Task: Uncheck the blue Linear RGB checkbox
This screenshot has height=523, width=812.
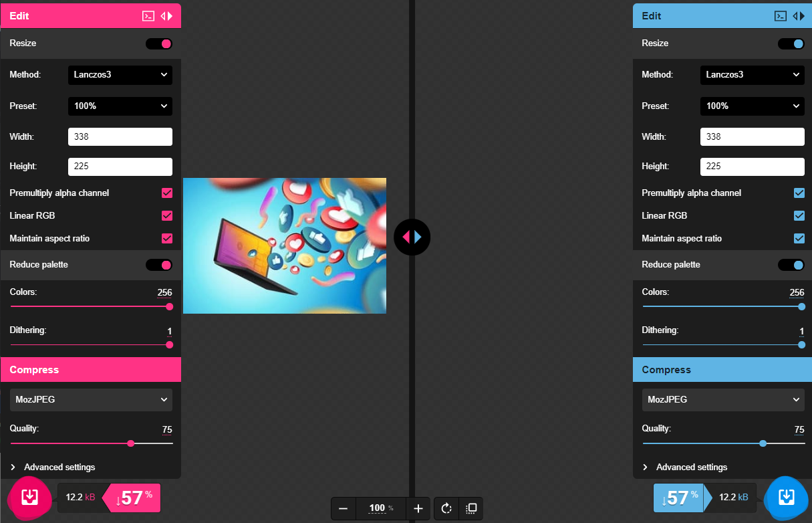Action: 799,216
